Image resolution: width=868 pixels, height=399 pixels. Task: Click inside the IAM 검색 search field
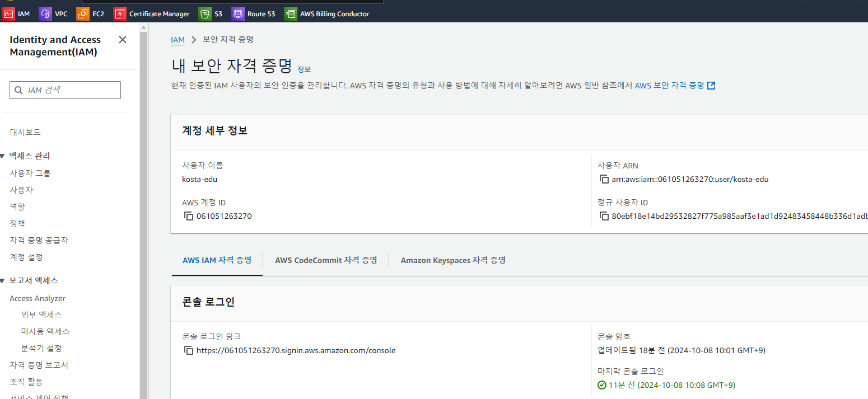point(65,90)
